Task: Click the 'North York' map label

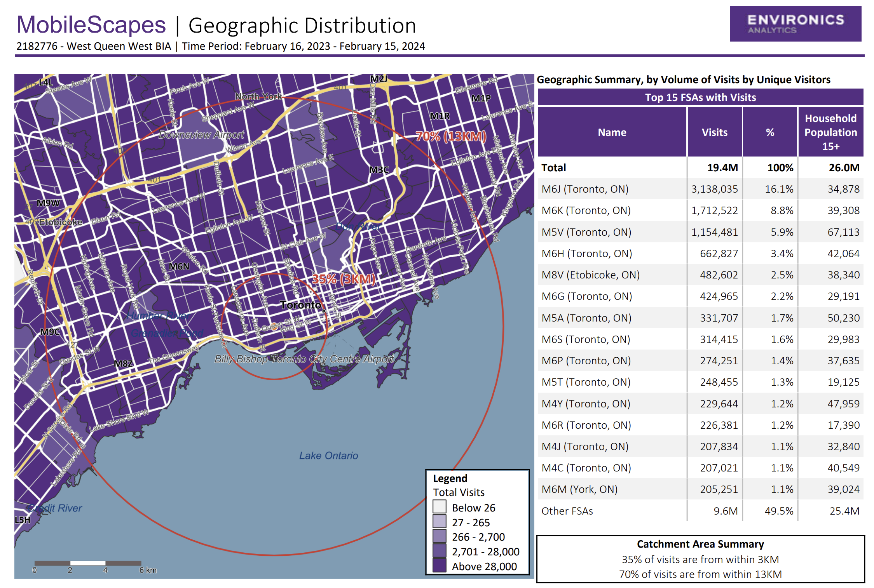Action: click(x=258, y=96)
